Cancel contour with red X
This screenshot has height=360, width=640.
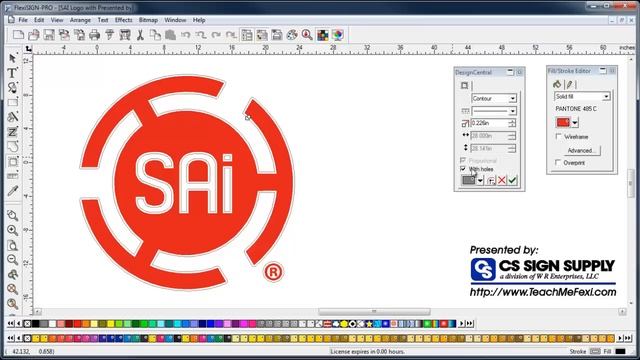click(x=502, y=180)
